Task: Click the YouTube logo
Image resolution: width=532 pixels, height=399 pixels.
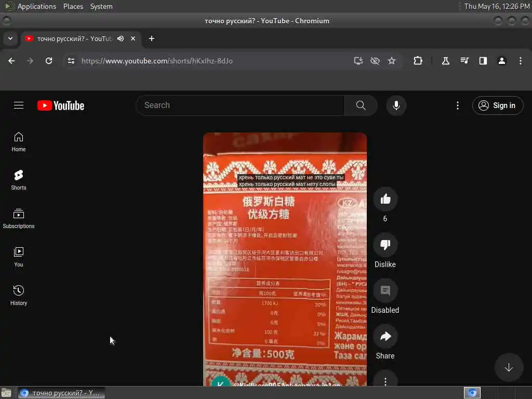Action: (61, 105)
